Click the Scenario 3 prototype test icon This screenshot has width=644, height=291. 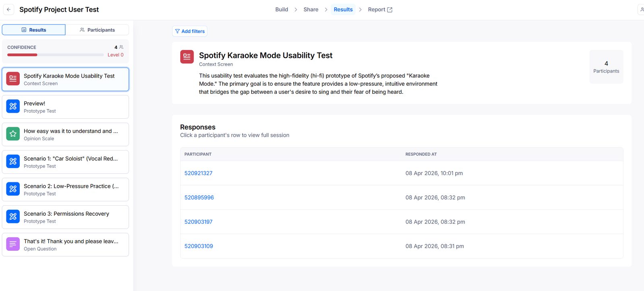(13, 217)
